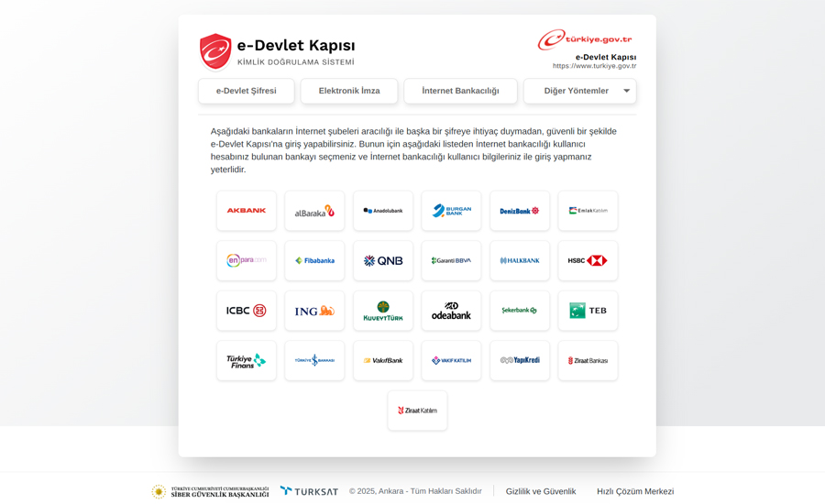The height and width of the screenshot is (504, 825).
Task: Click the 'KİMLİK DOĞRULAMA SİSTEMİ' subtitle
Action: click(x=296, y=62)
